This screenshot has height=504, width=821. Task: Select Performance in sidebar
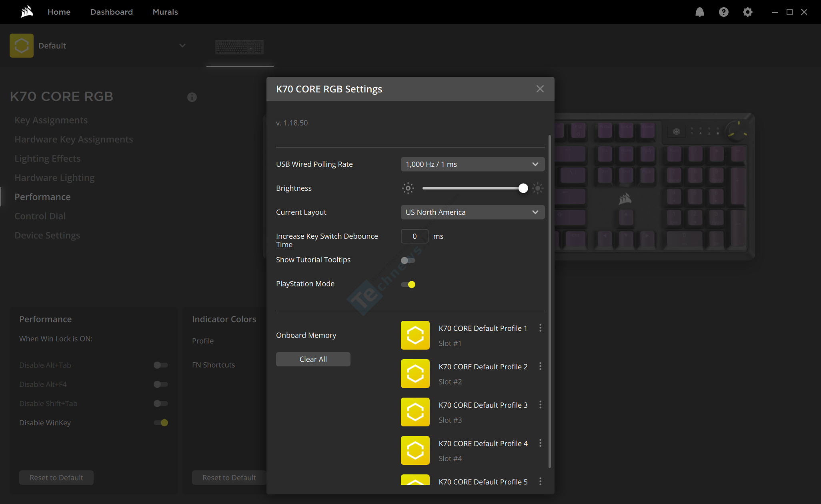click(x=42, y=197)
